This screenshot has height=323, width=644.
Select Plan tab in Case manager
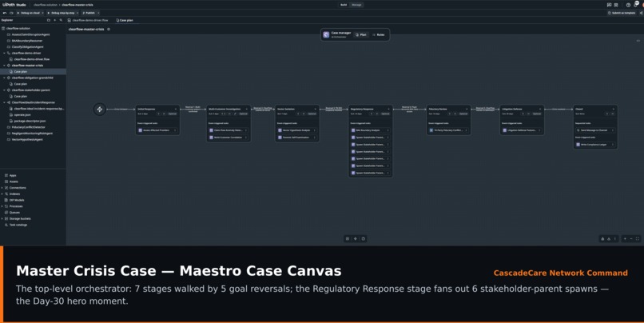361,35
